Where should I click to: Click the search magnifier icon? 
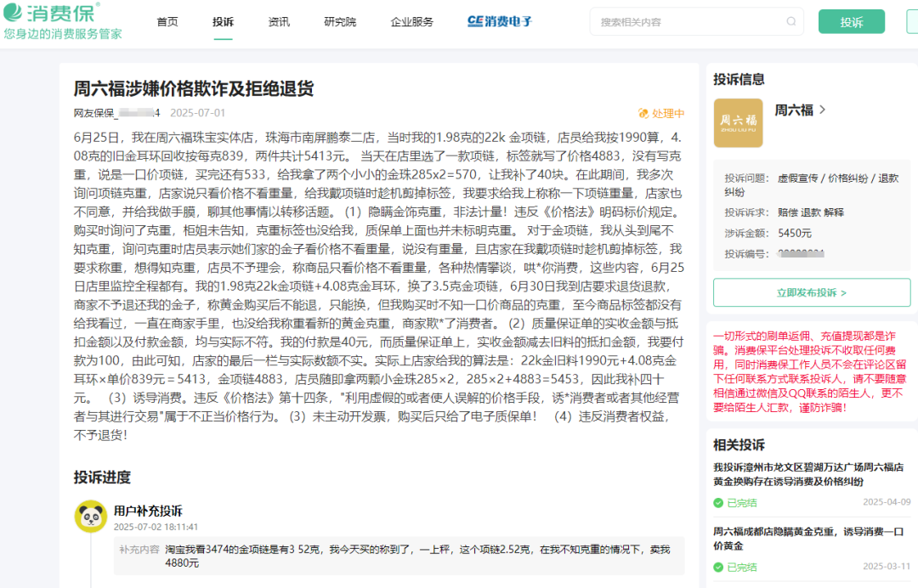tap(791, 21)
